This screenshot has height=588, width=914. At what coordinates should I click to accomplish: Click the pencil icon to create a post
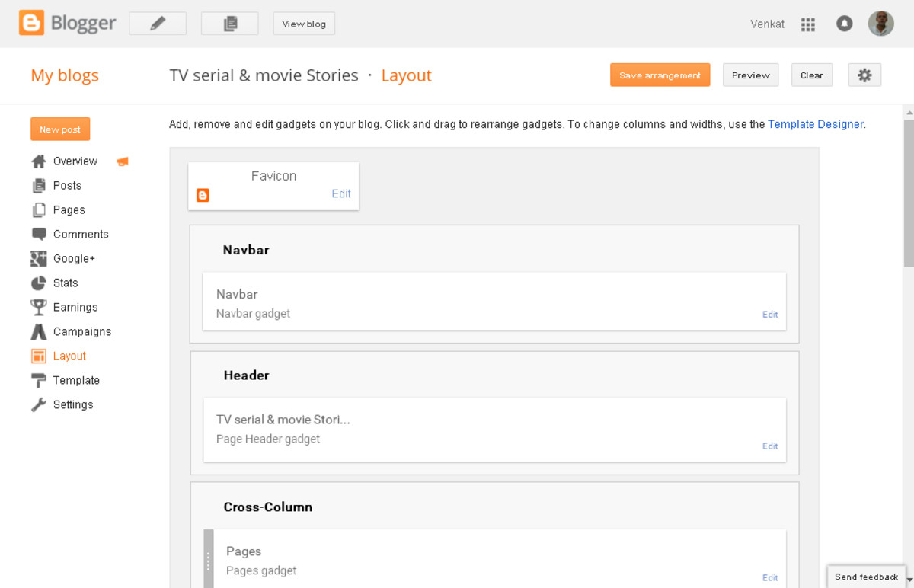158,24
